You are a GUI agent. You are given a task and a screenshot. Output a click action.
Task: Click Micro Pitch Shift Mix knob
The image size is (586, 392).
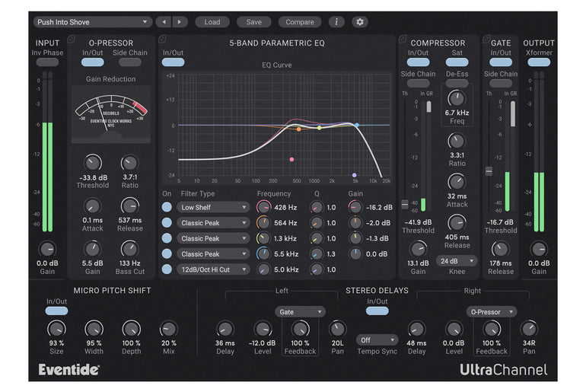tap(168, 329)
